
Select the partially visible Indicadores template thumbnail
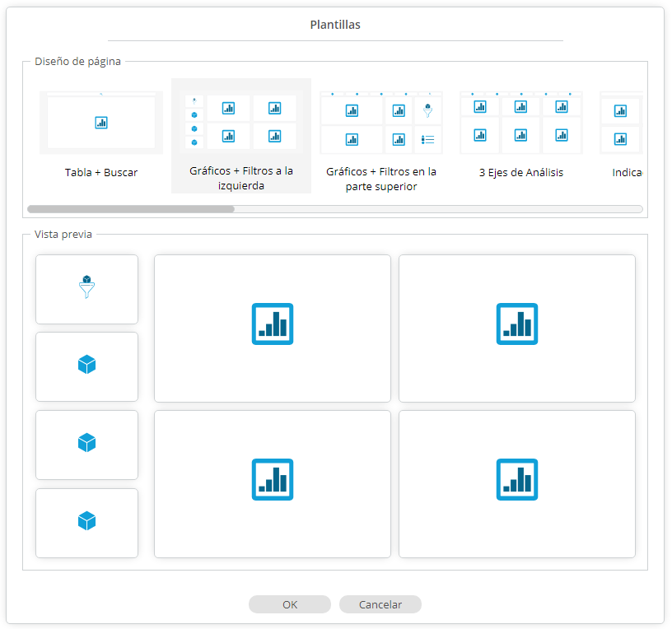coord(622,123)
